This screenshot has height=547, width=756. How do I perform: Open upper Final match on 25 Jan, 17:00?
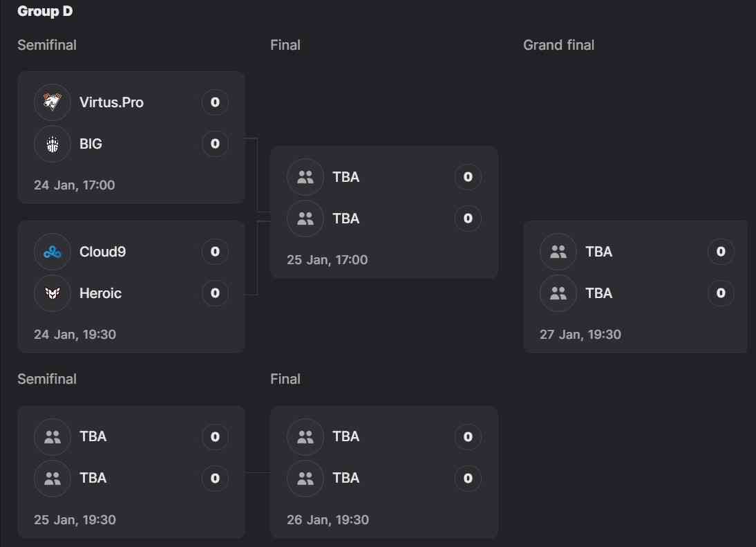(327, 260)
